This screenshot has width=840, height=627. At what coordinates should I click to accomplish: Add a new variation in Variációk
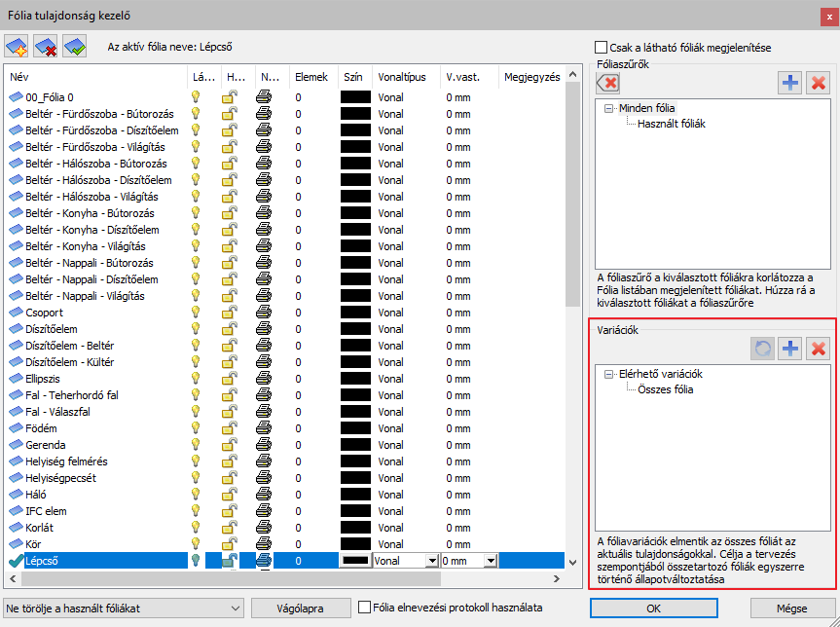[790, 349]
